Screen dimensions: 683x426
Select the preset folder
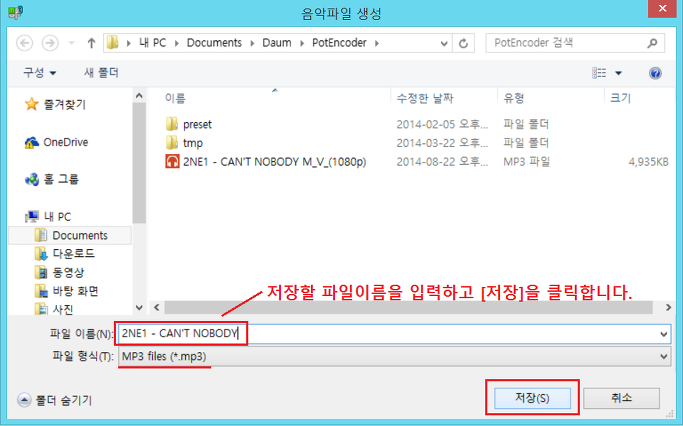(x=197, y=124)
